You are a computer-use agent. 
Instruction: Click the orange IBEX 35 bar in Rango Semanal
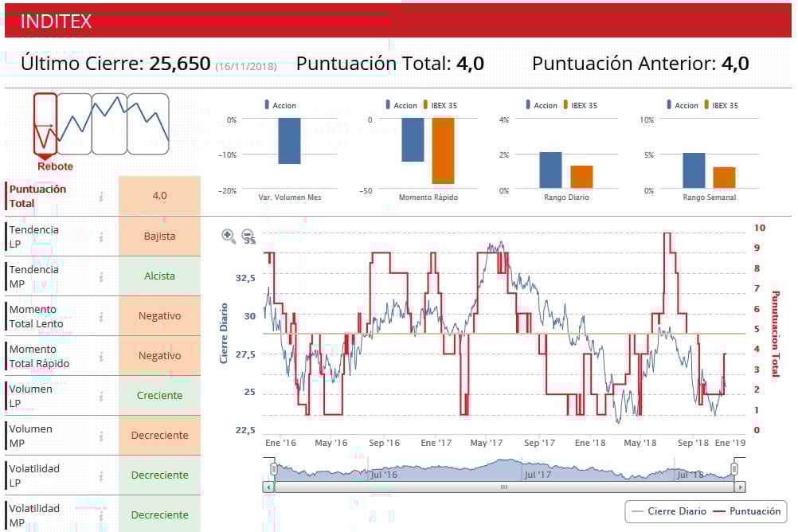[x=724, y=178]
